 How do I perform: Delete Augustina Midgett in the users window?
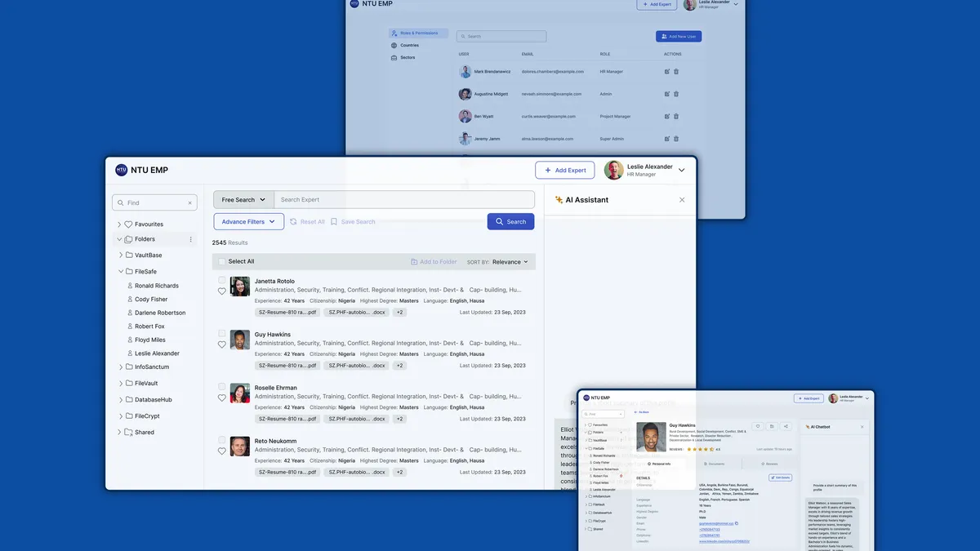coord(676,94)
